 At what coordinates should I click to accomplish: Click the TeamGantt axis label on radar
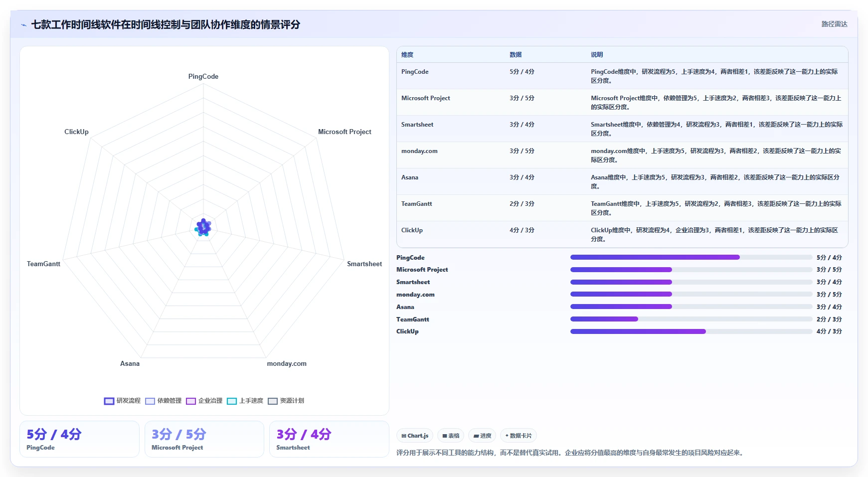pos(43,264)
